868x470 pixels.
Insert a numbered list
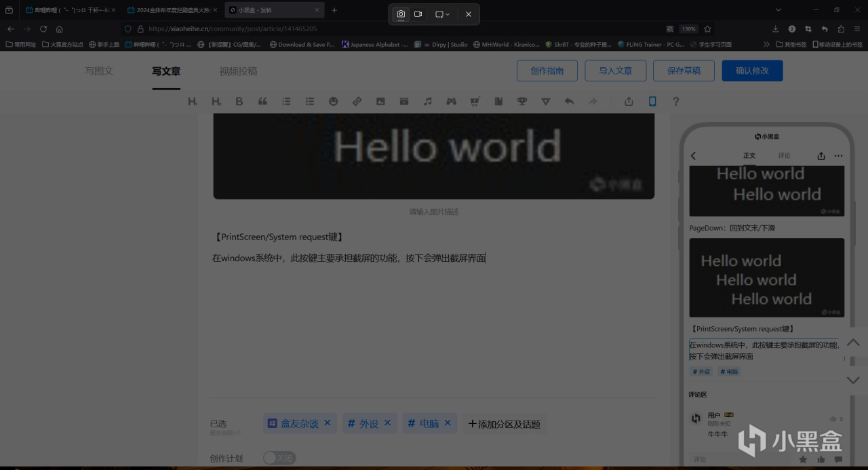tap(286, 102)
